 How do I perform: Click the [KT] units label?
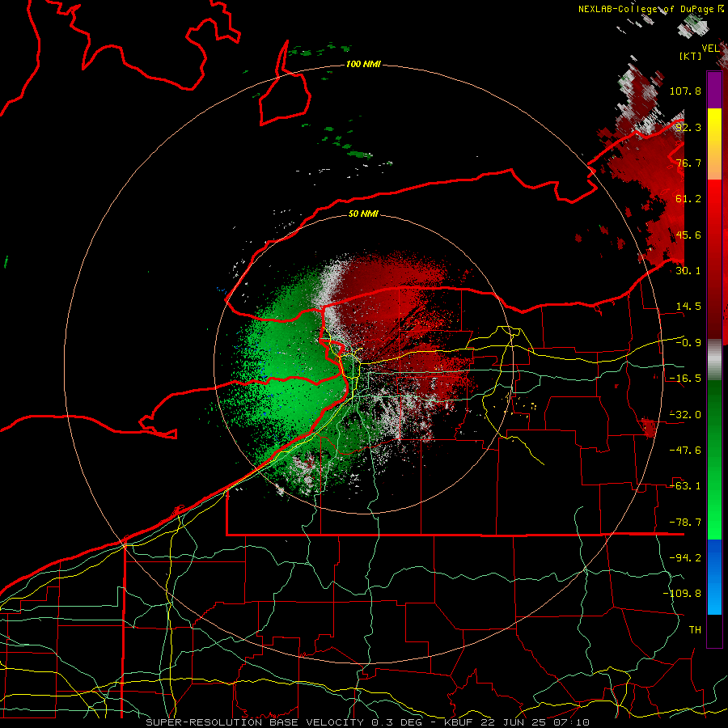click(691, 56)
